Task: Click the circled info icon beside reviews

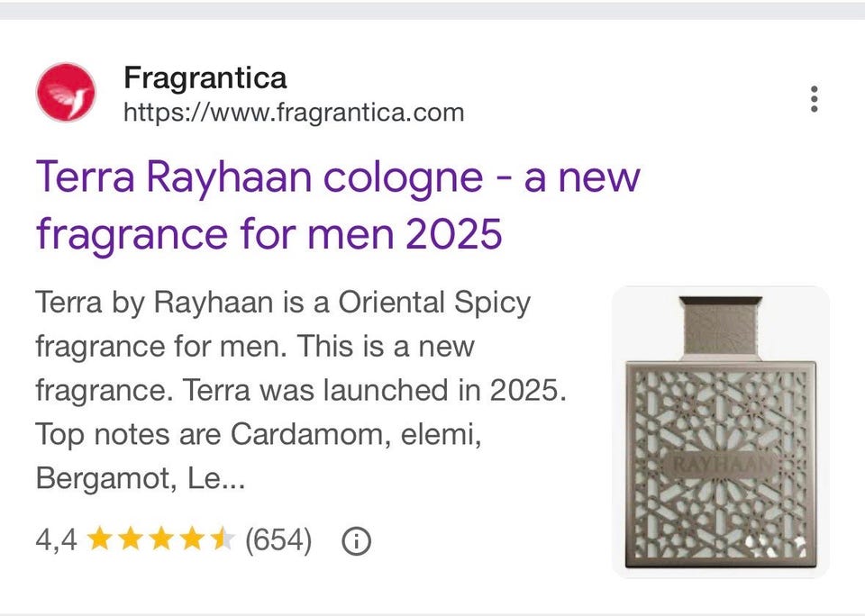Action: pyautogui.click(x=357, y=541)
